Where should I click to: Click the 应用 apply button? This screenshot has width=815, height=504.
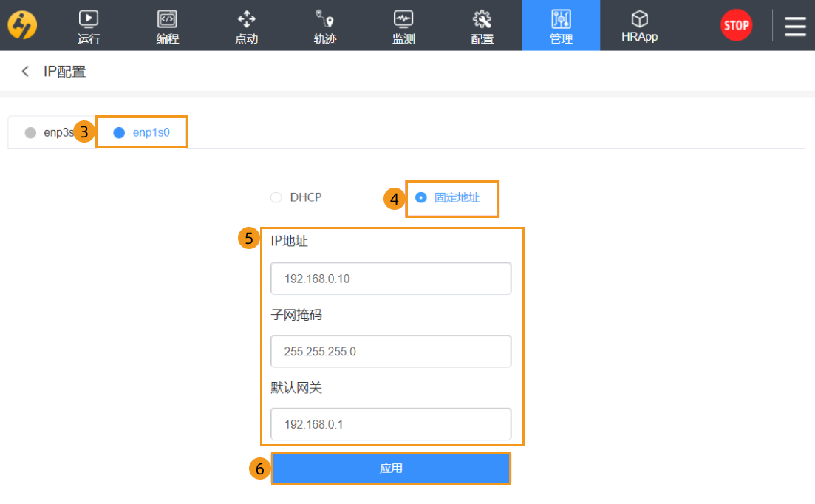(x=391, y=469)
